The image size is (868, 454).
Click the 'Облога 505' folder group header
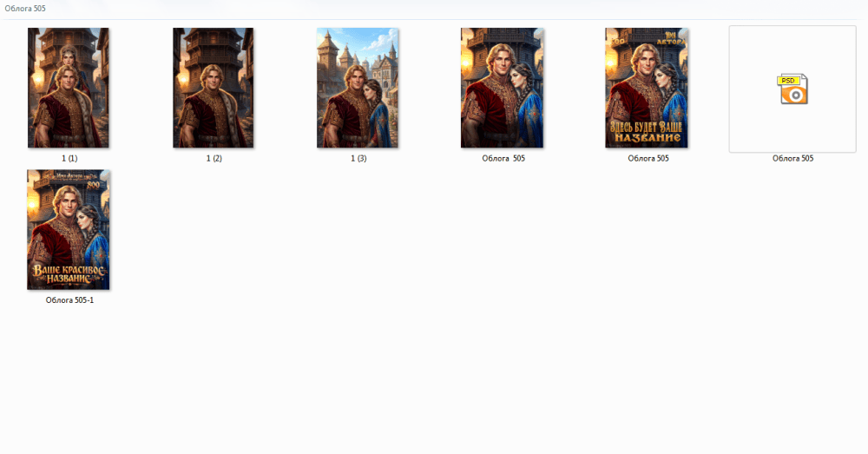point(25,9)
